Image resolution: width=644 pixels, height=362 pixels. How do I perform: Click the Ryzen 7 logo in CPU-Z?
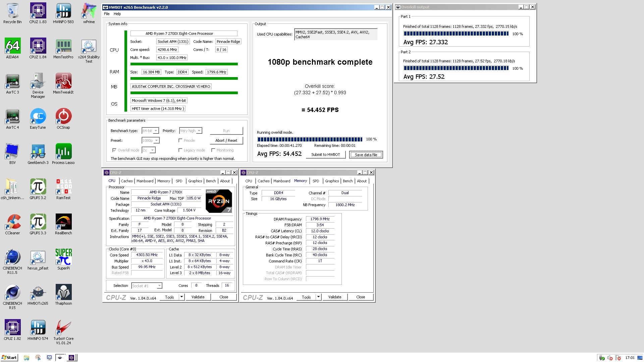[219, 201]
